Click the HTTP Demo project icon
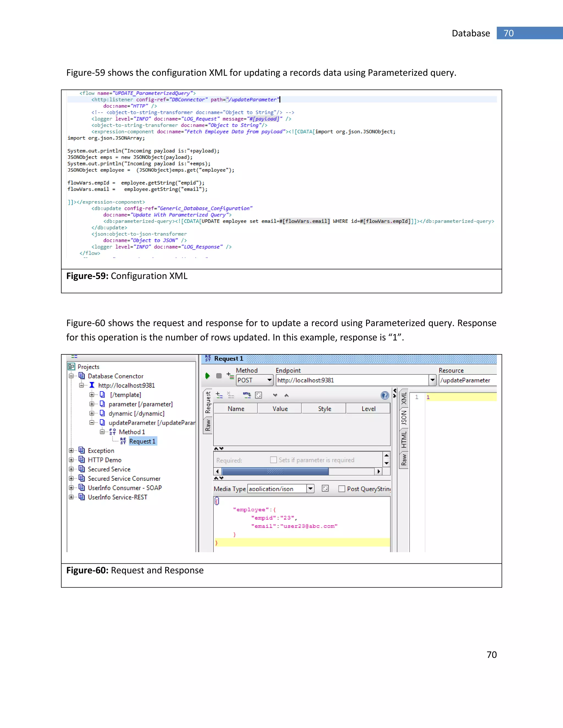Image resolution: width=563 pixels, height=728 pixels. [82, 460]
